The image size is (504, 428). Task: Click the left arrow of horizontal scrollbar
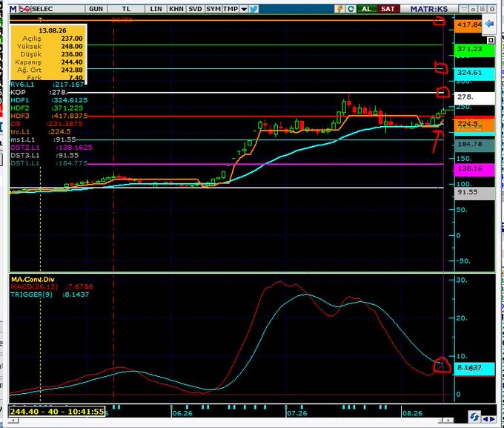13,421
